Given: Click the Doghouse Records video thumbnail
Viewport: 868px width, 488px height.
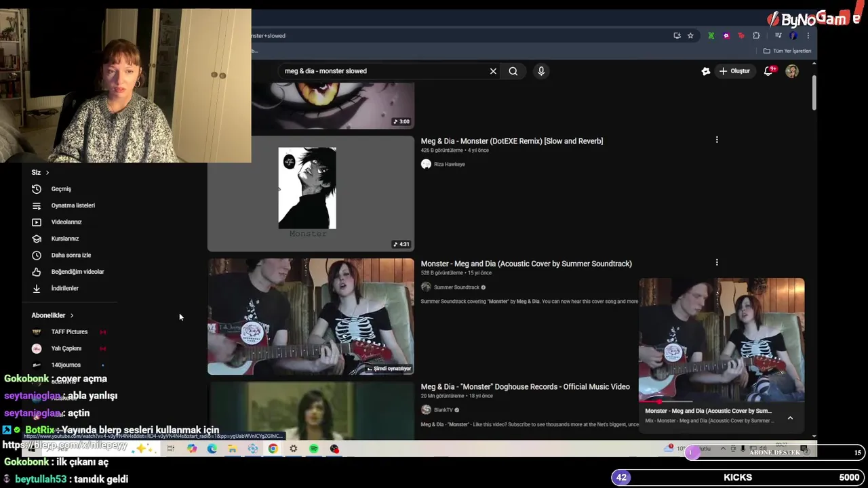Looking at the screenshot, I should coord(311,411).
